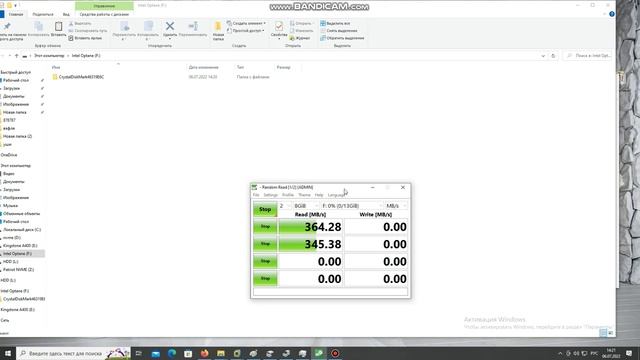Click the Переименовать ribbon icon
640x360 pixels.
193,29
